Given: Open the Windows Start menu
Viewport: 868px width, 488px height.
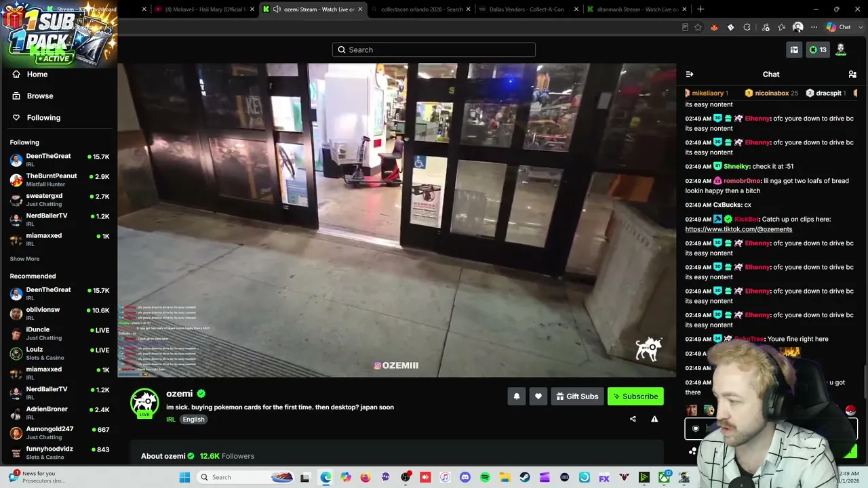Looking at the screenshot, I should coord(184,477).
